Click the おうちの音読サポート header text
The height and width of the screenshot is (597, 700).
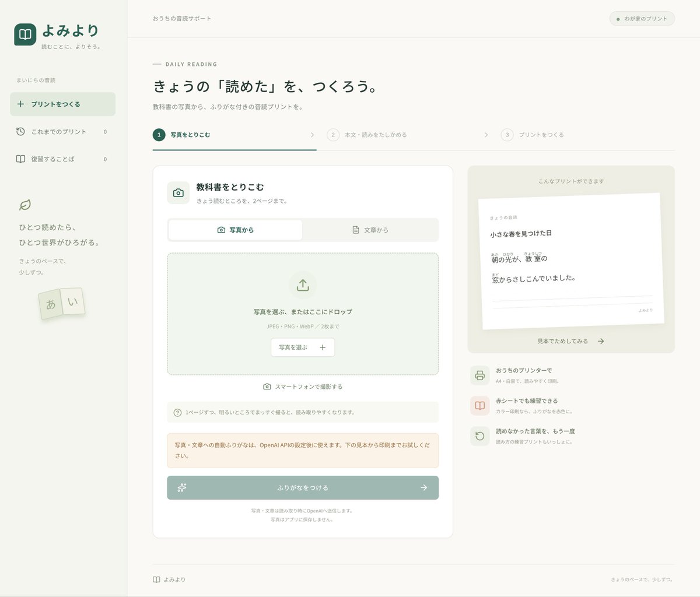coord(182,19)
